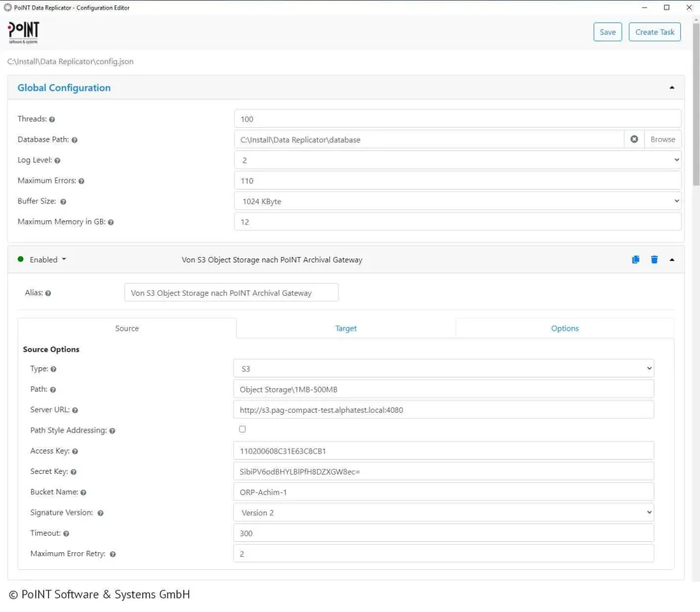Screen dimensions: 700x612
Task: View help for Maximum Memory in GB
Action: 110,222
